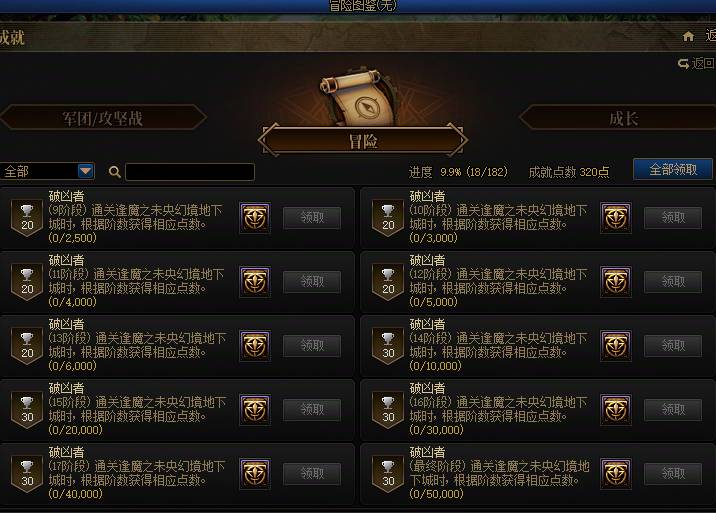The image size is (716, 513).
Task: Select the 冒险 category tab
Action: coord(363,141)
